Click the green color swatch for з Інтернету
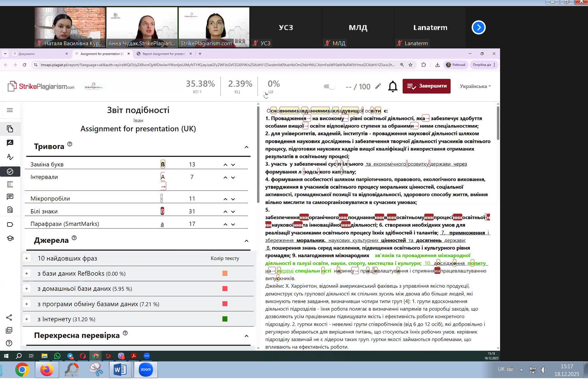 [225, 319]
